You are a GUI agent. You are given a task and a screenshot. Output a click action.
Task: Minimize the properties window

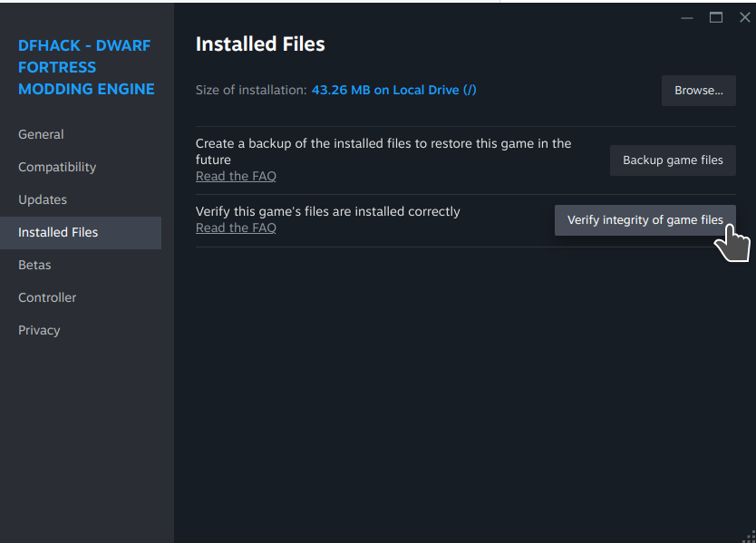pos(686,17)
